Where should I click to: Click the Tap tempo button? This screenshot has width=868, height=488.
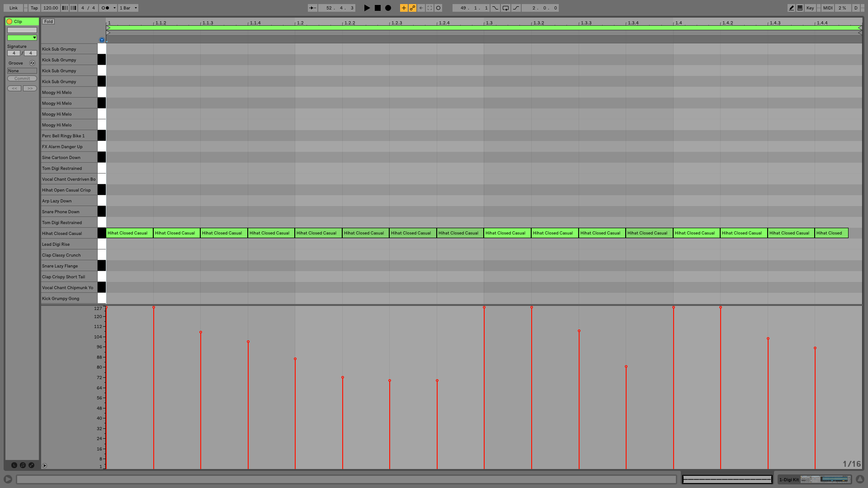34,8
